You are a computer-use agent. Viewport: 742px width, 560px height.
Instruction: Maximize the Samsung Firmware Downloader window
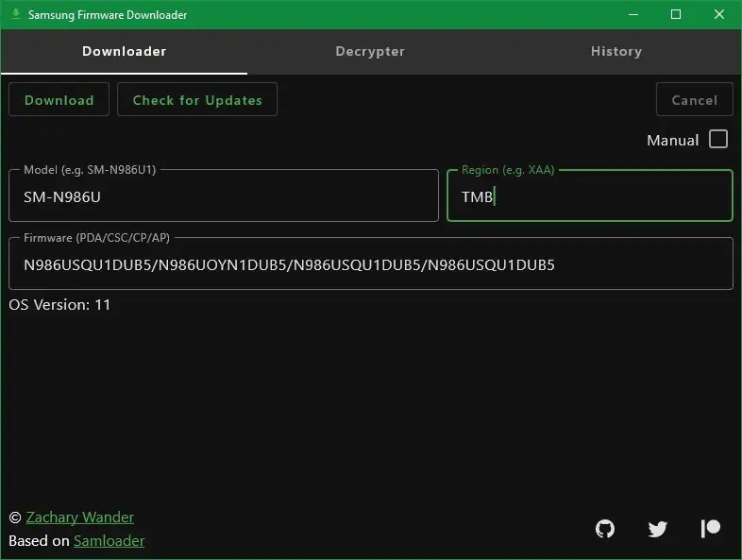pyautogui.click(x=676, y=15)
